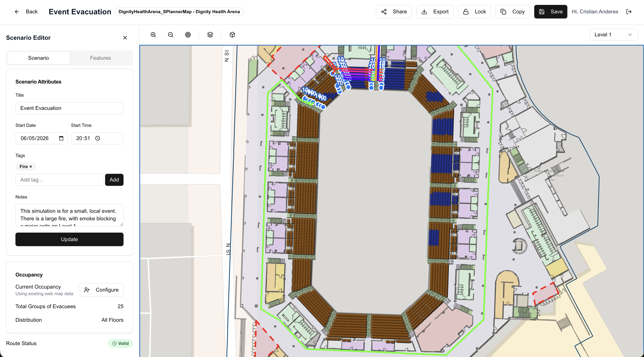Recenter map with target icon
644x357 pixels.
point(188,35)
